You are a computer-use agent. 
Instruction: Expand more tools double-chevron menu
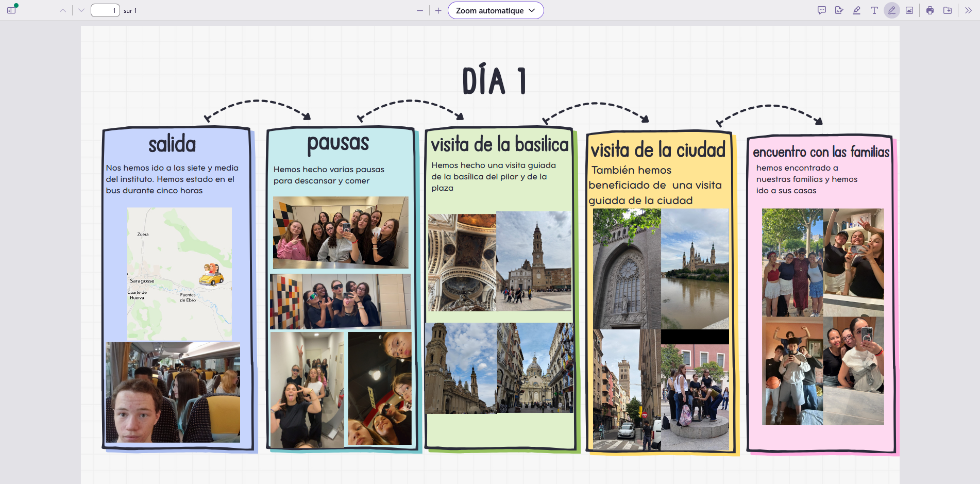coord(968,10)
